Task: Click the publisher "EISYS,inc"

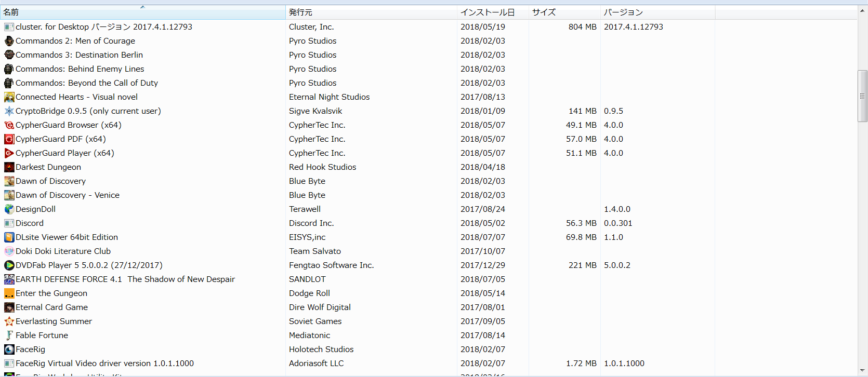Action: pyautogui.click(x=307, y=237)
